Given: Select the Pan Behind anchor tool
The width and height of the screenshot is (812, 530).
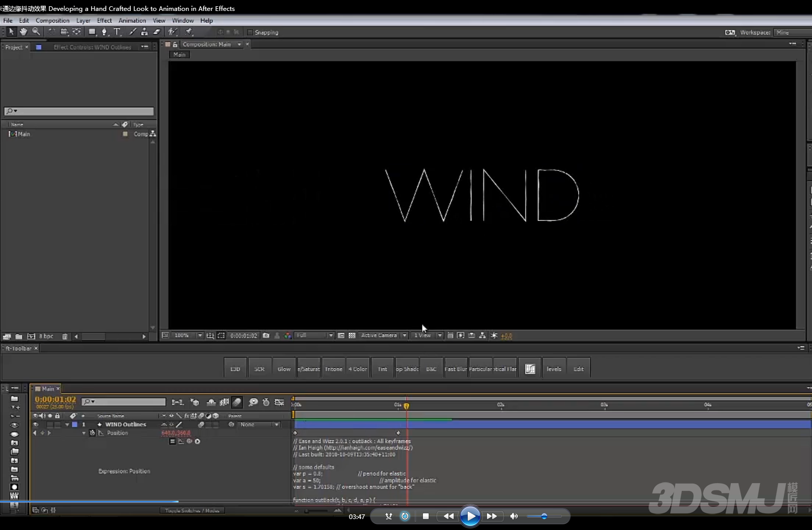Looking at the screenshot, I should coord(77,32).
